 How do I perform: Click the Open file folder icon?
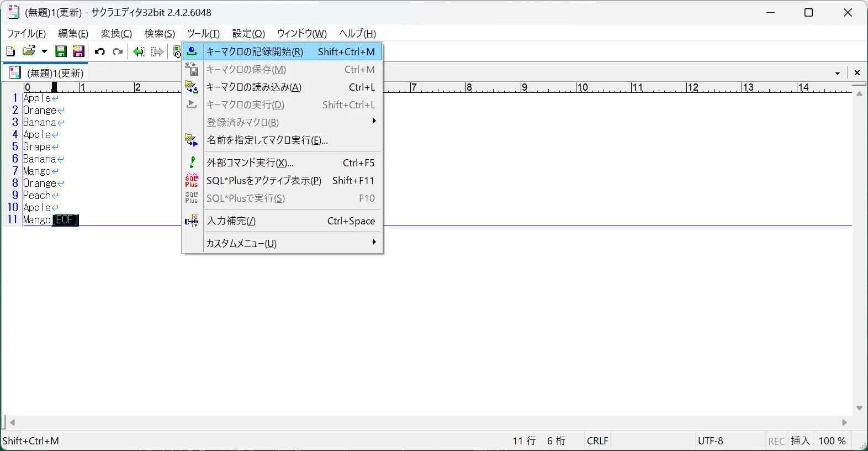point(29,52)
